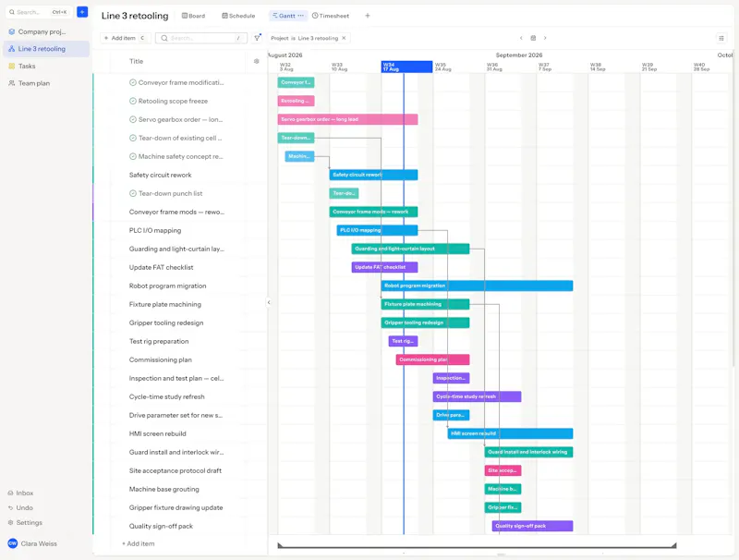Select the Quality sign-off pack Gantt bar
Screen dimensions: 739x560
pyautogui.click(x=533, y=526)
